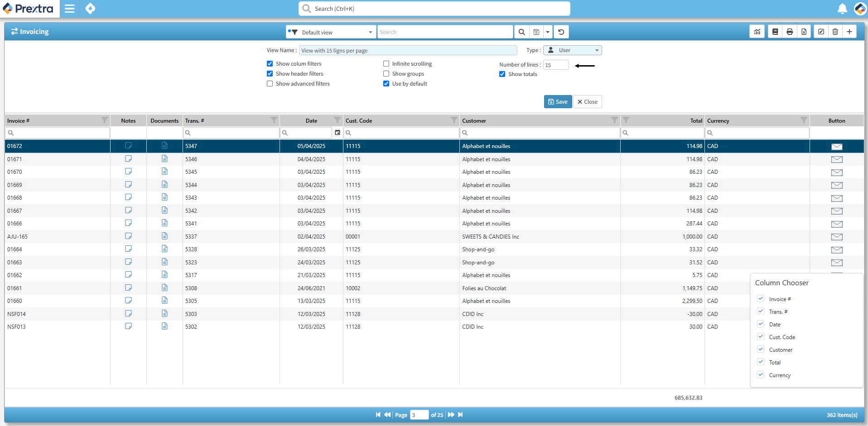Click the edit pencil icon
The image size is (868, 426).
(821, 32)
